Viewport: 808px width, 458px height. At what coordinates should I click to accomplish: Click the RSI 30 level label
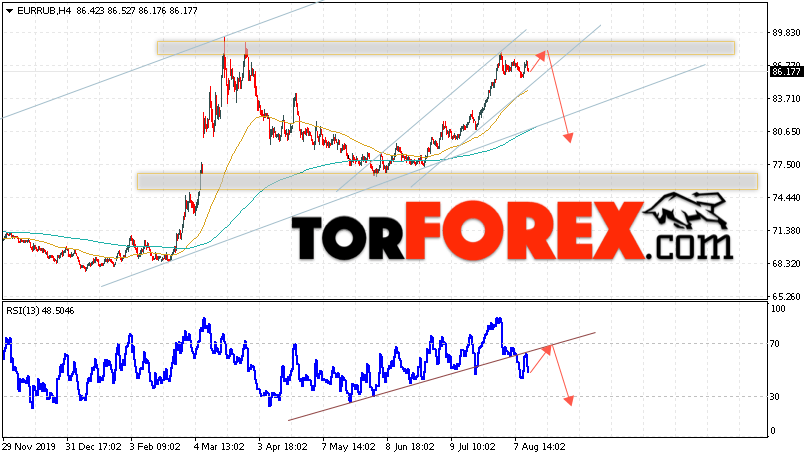[775, 397]
